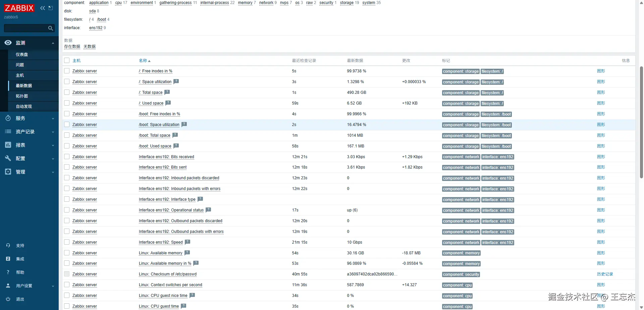Check the ens192: Bits received row checkbox
The width and height of the screenshot is (644, 310).
(x=67, y=157)
